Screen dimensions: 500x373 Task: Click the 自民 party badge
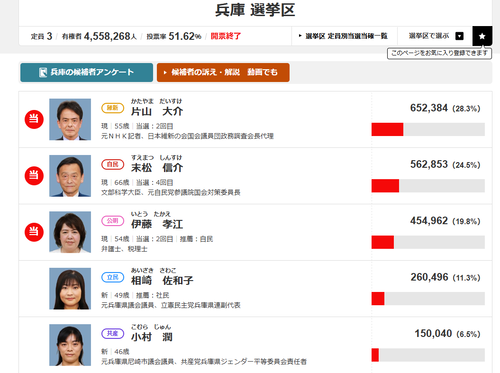click(x=113, y=164)
